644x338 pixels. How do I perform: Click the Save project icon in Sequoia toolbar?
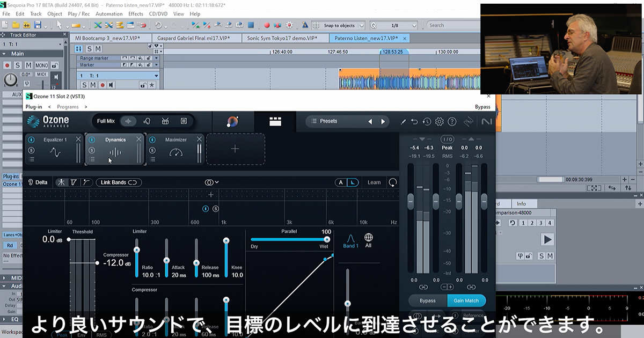(38, 25)
